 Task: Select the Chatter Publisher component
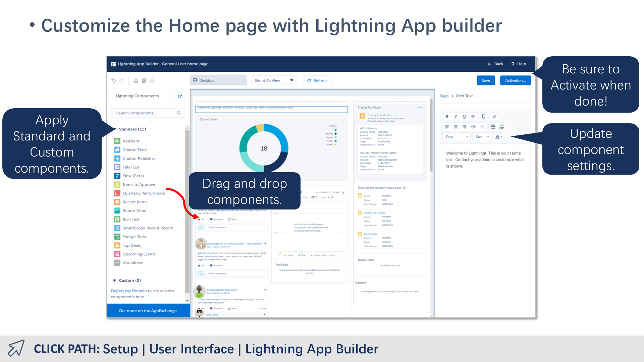[135, 159]
